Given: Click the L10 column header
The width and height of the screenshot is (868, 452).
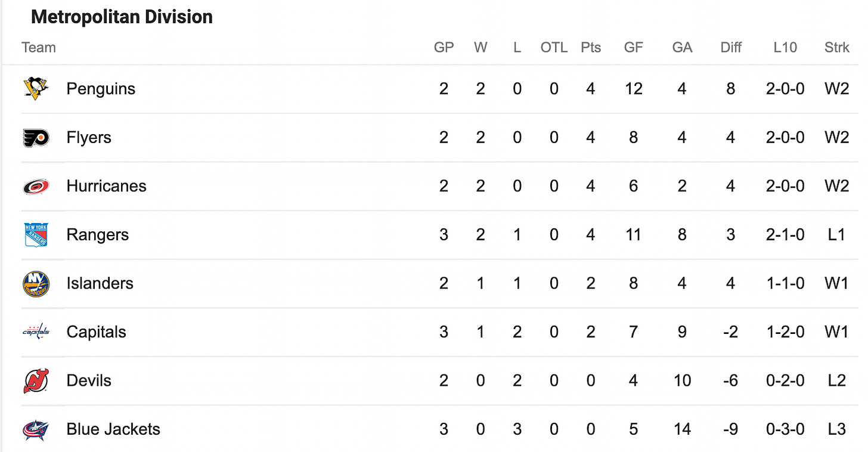Looking at the screenshot, I should (785, 48).
